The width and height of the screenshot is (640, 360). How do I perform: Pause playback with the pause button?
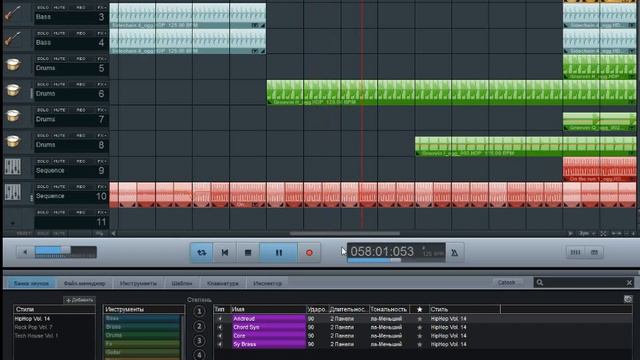279,253
